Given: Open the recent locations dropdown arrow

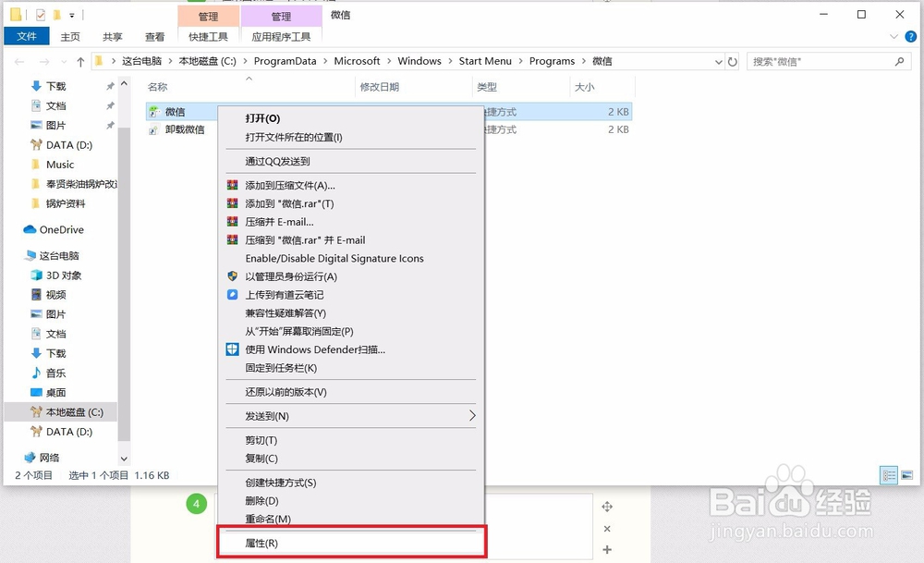Looking at the screenshot, I should (x=64, y=61).
